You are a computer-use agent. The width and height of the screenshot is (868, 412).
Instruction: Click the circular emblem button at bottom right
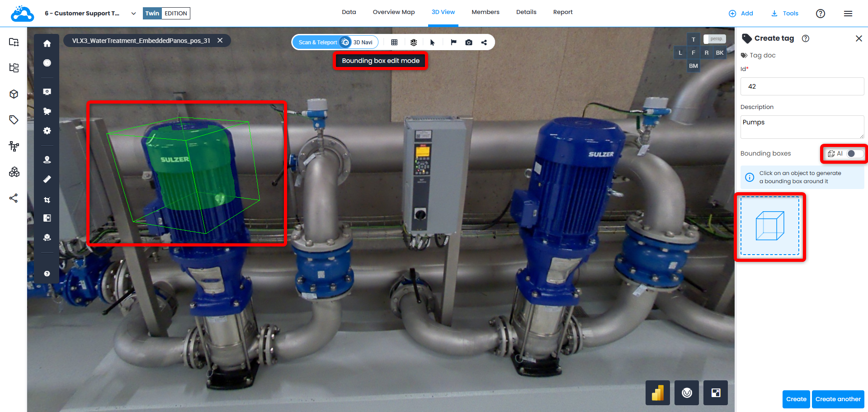tap(687, 393)
